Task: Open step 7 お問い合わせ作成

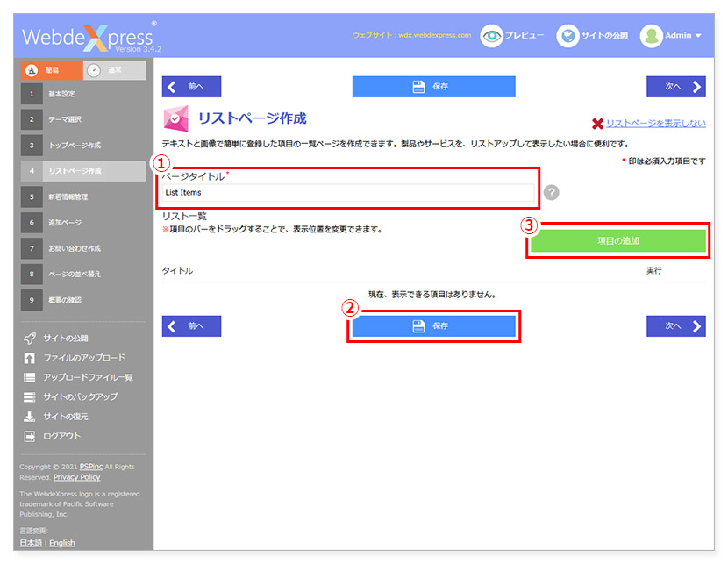Action: click(x=83, y=248)
